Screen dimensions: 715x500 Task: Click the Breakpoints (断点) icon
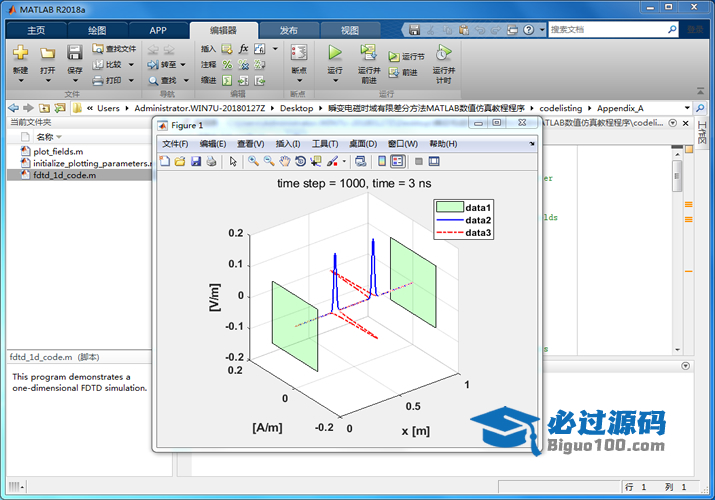click(x=299, y=53)
